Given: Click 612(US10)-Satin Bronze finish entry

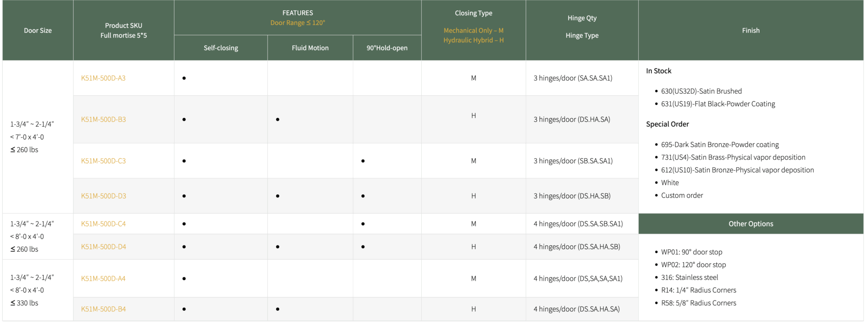Looking at the screenshot, I should [737, 170].
